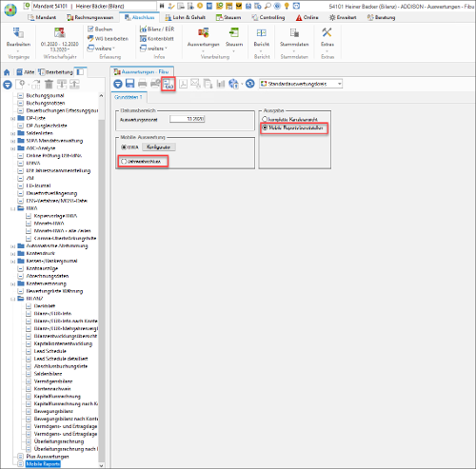Open the Erweitert ribbon tab
Screen dimensions: 476x469
(343, 17)
